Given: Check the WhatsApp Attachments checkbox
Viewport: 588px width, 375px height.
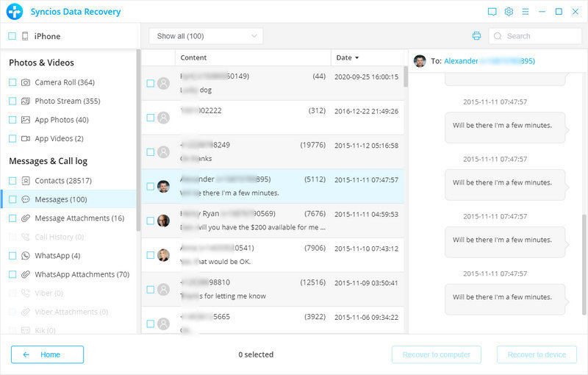Looking at the screenshot, I should [12, 274].
